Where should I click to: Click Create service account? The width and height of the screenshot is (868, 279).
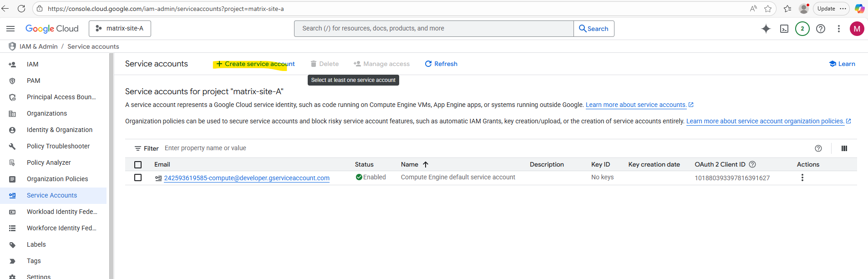(255, 64)
